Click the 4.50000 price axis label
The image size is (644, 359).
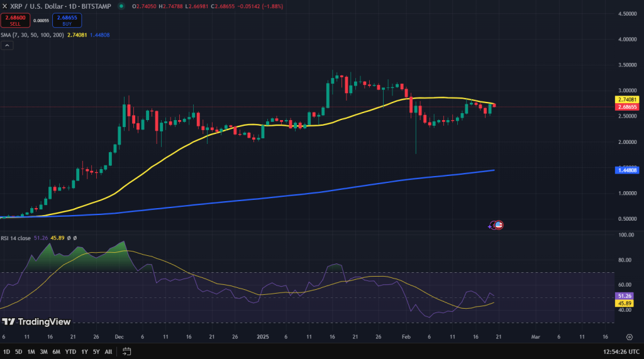(627, 14)
